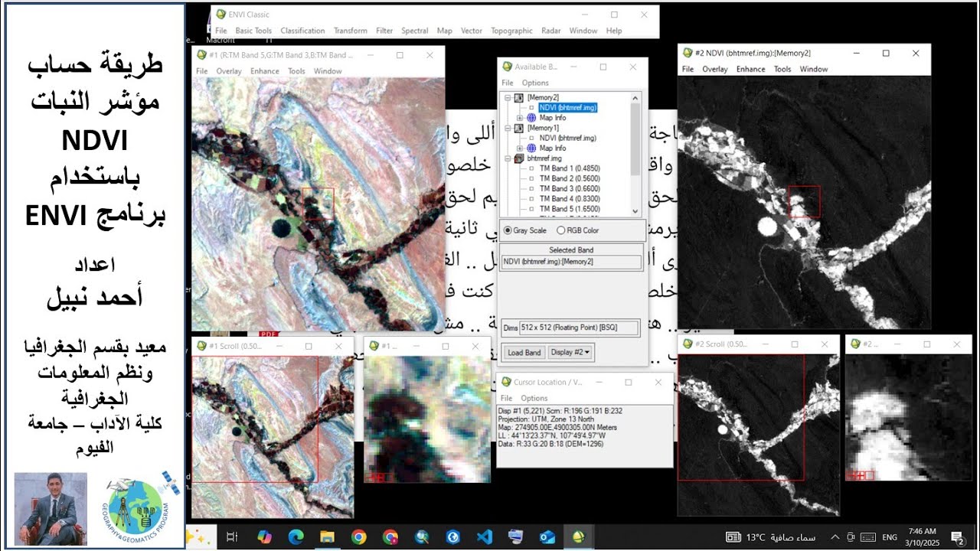Open Options menu in Available Bands window
The height and width of the screenshot is (551, 980).
click(x=536, y=83)
